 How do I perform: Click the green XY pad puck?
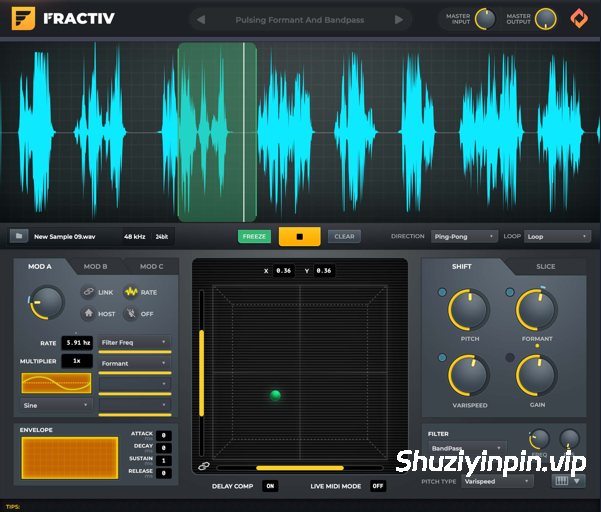coord(275,395)
